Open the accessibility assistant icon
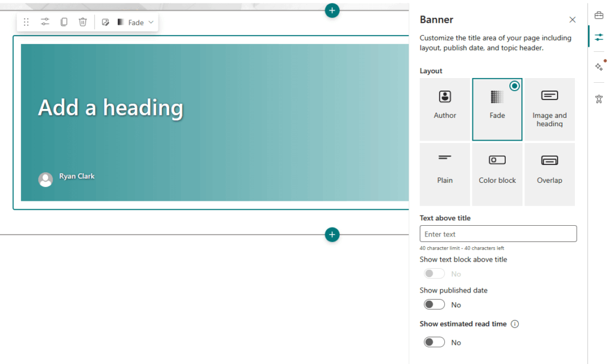This screenshot has width=610, height=364. [x=599, y=99]
